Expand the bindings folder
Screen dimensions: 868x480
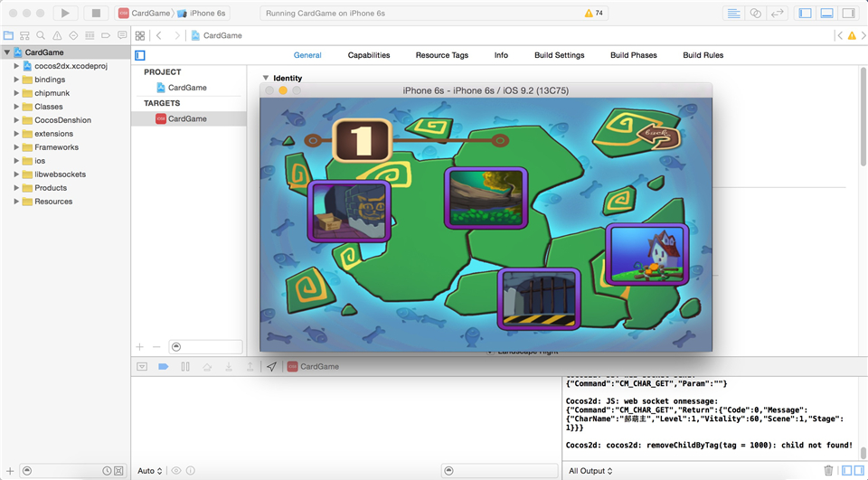click(16, 80)
